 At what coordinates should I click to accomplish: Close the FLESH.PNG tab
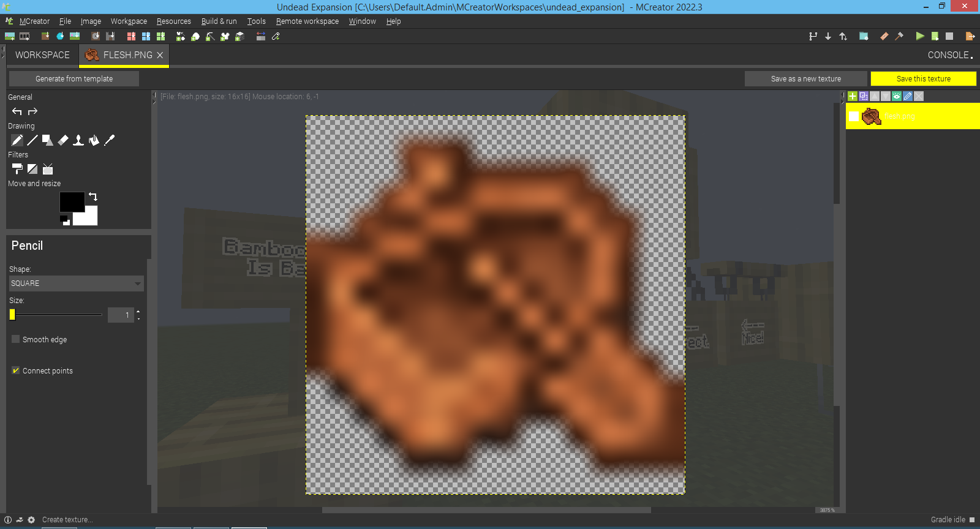pos(160,55)
